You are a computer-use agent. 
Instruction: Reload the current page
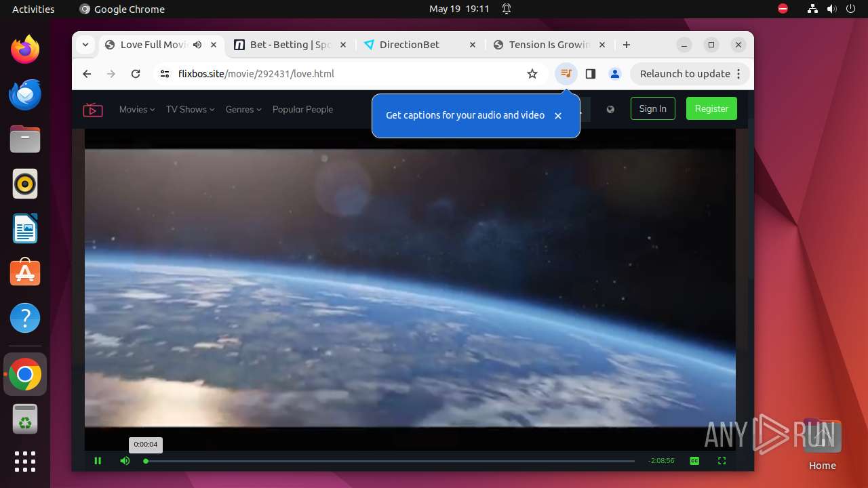tap(136, 74)
